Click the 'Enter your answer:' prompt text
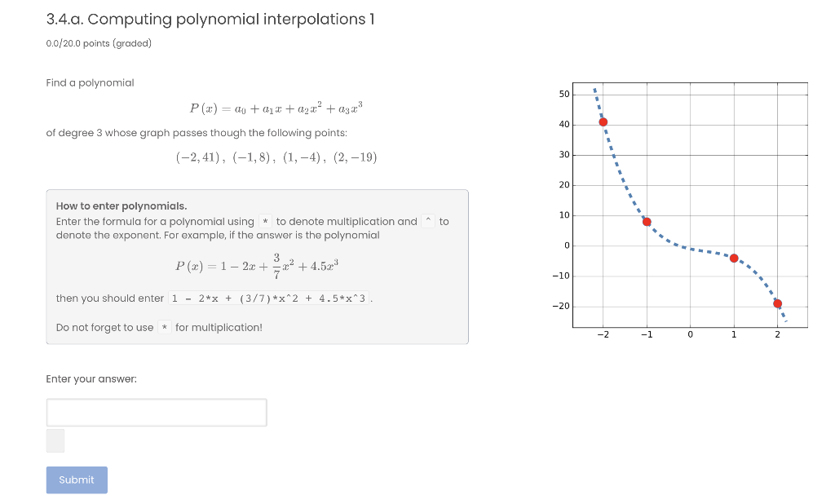 [x=91, y=378]
